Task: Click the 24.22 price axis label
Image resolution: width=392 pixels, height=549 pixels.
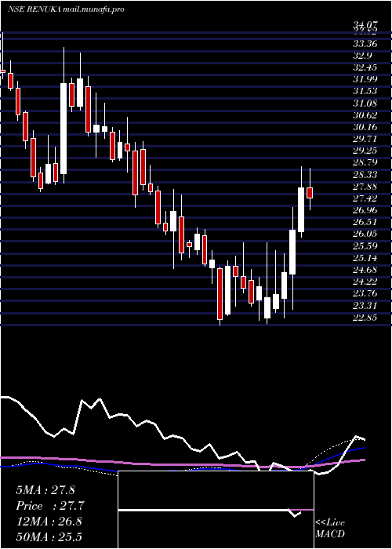Action: coord(365,282)
